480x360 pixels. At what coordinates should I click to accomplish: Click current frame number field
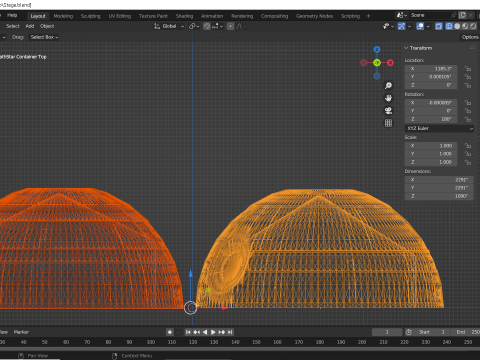[387, 332]
